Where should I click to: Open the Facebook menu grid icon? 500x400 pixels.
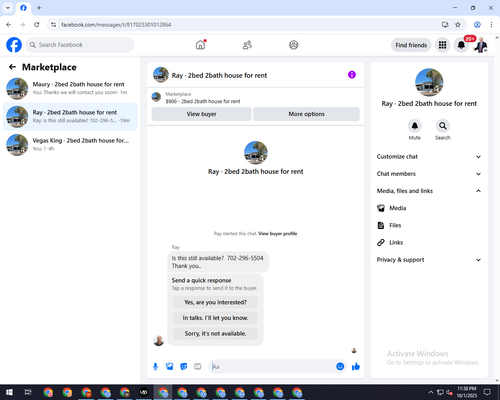[x=442, y=45]
